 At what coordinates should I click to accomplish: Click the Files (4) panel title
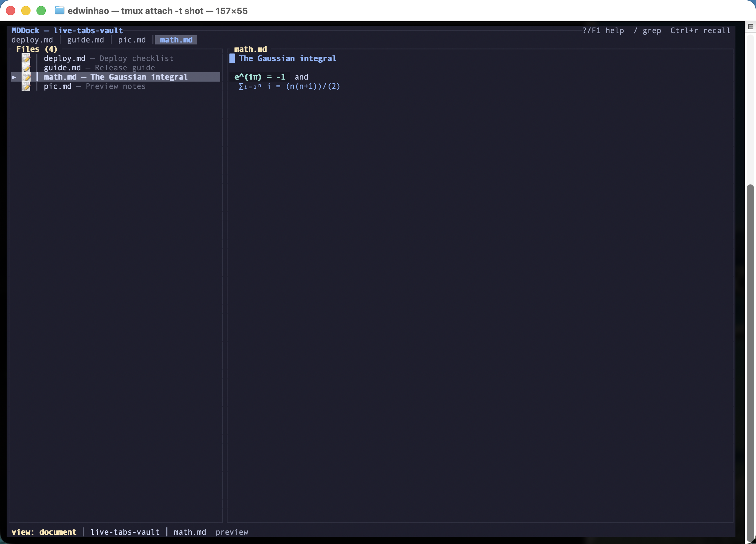tap(37, 49)
